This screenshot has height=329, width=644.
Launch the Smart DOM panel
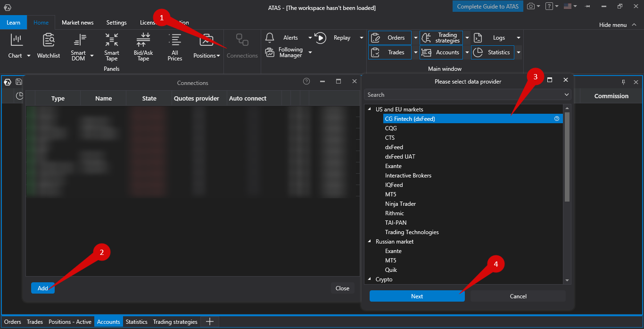coord(78,47)
